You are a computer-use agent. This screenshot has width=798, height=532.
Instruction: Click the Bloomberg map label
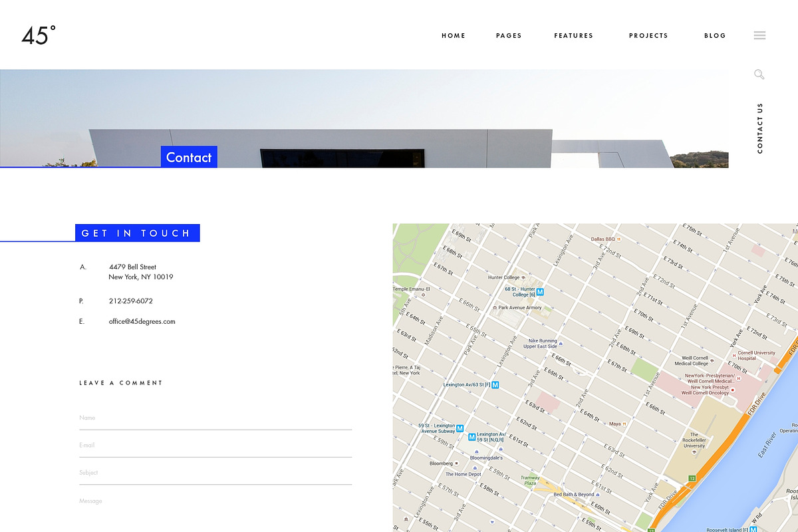441,464
